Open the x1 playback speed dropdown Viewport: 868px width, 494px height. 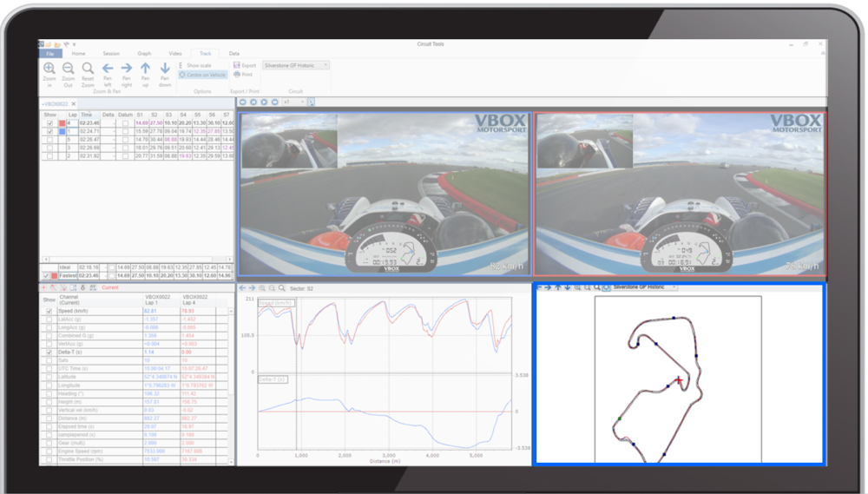294,102
